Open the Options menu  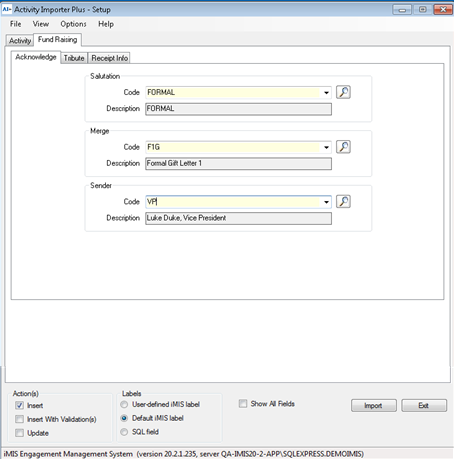73,24
